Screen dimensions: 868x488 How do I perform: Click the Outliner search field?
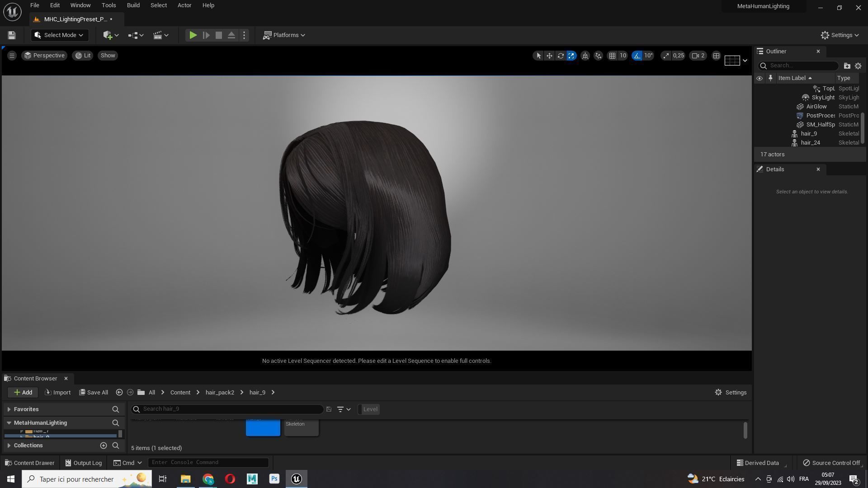point(798,66)
